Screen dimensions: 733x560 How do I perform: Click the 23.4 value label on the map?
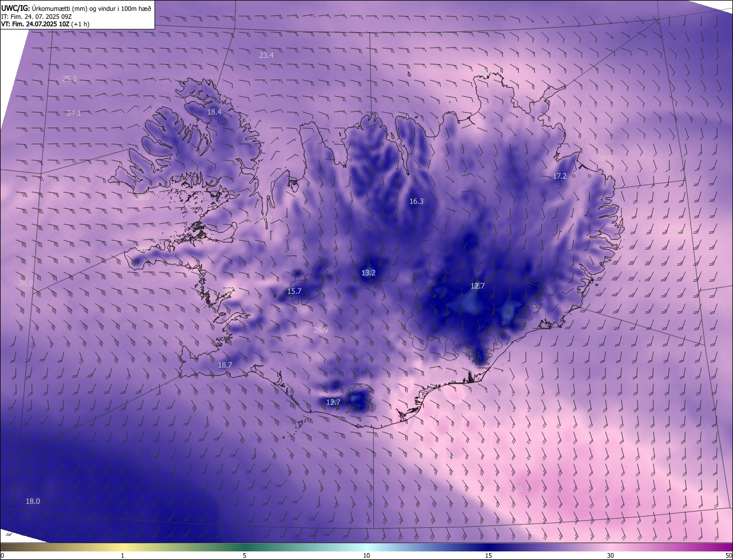[266, 56]
